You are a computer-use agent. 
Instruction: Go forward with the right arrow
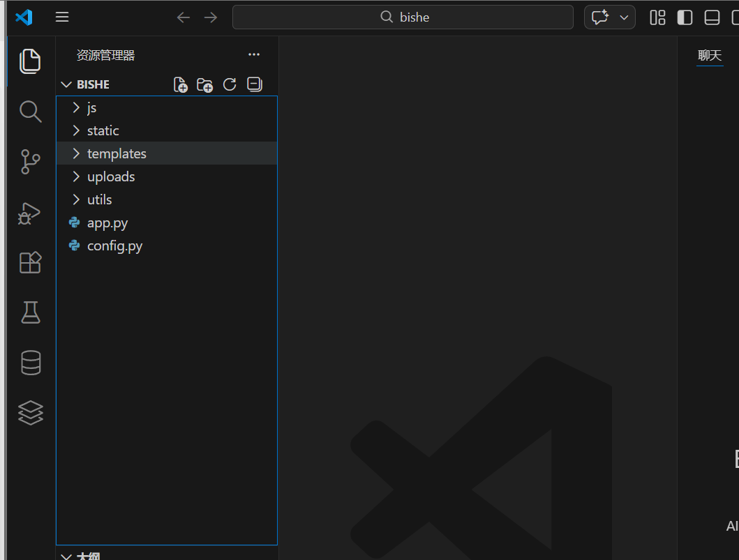pyautogui.click(x=211, y=17)
